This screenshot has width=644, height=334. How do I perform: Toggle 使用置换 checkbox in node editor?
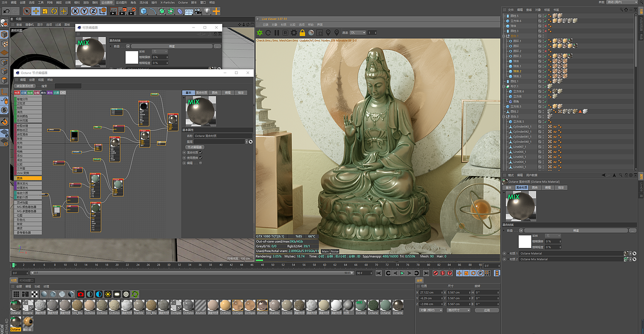coord(201,158)
